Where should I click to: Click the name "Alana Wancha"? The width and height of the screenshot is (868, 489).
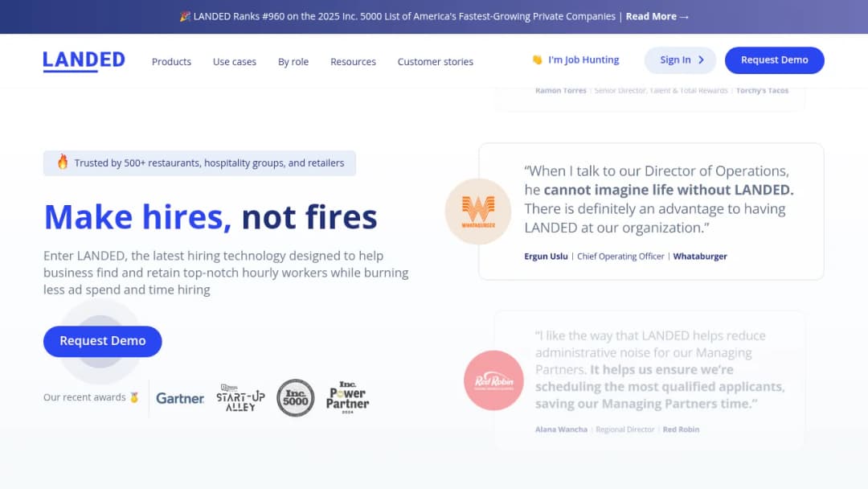[x=561, y=429]
